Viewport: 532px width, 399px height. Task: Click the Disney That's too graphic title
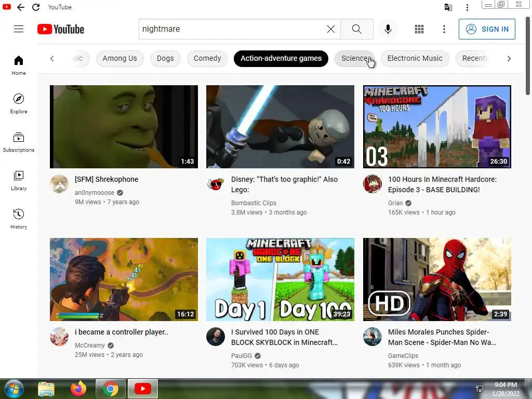pos(284,184)
